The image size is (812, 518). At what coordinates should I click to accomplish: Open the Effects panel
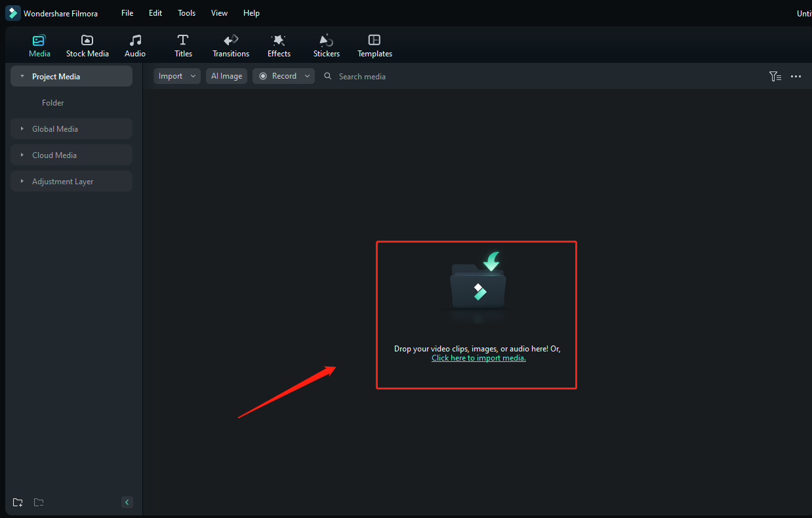pyautogui.click(x=278, y=45)
